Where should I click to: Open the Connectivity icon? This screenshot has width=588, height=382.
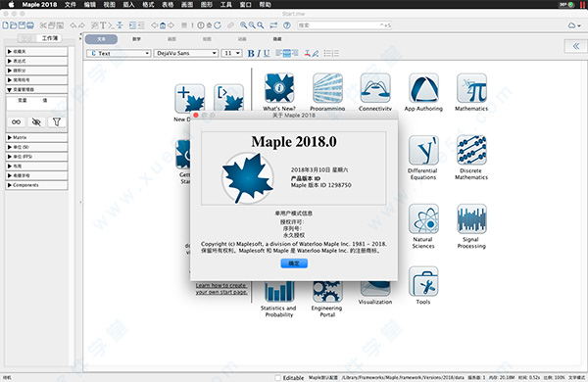[x=375, y=88]
